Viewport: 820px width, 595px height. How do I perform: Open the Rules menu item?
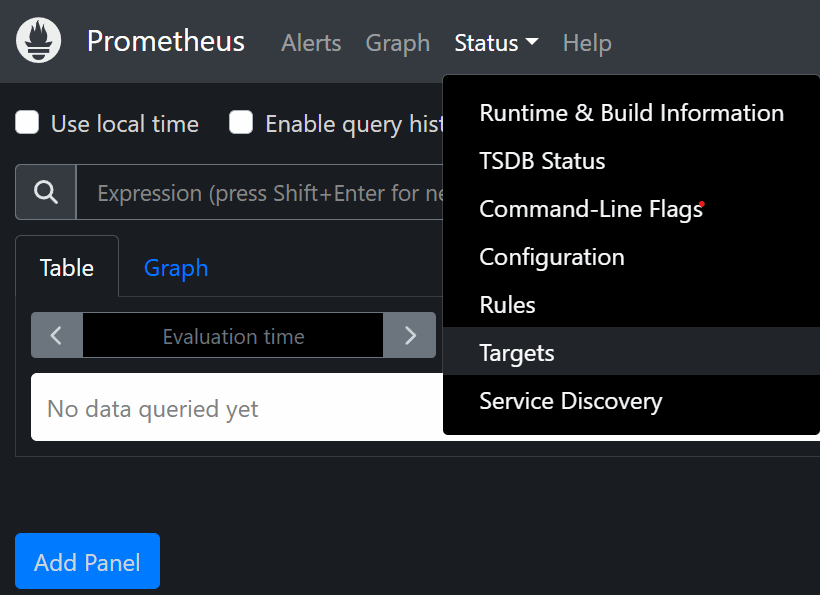[507, 305]
